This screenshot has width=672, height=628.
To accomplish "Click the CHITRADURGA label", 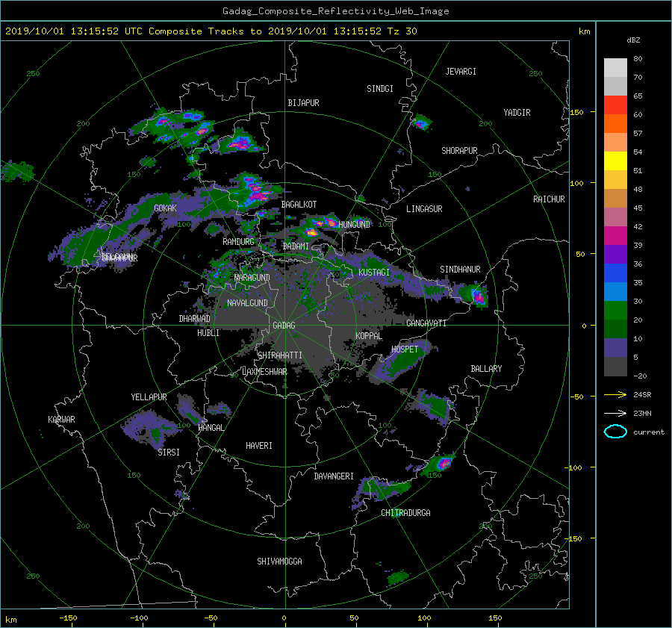I will coord(405,513).
